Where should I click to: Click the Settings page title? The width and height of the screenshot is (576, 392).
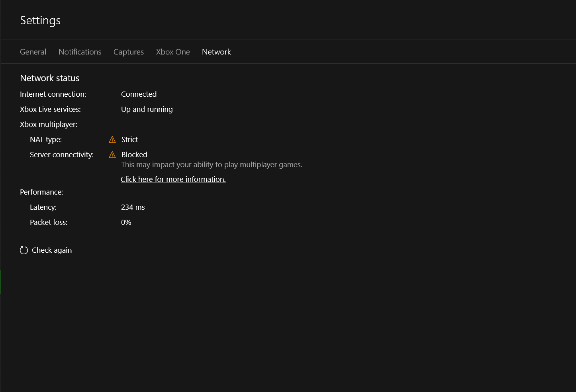pyautogui.click(x=40, y=21)
